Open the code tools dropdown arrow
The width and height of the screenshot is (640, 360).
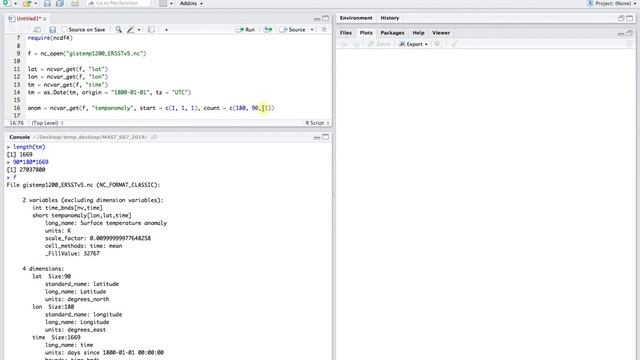click(x=139, y=30)
